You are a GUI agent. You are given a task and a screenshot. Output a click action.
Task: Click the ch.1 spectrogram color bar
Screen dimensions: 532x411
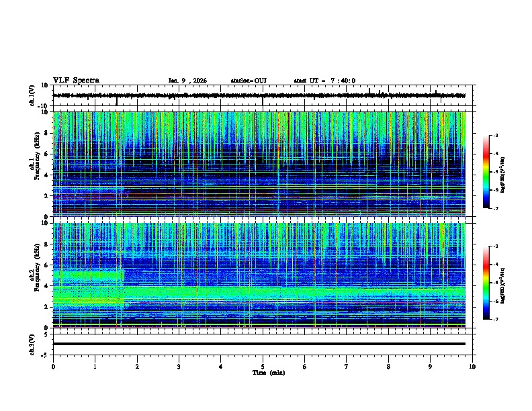tap(486, 172)
